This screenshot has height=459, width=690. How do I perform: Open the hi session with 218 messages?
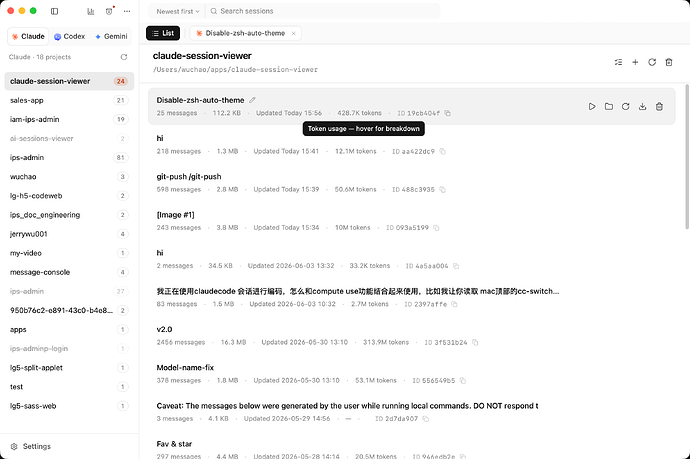[411, 144]
